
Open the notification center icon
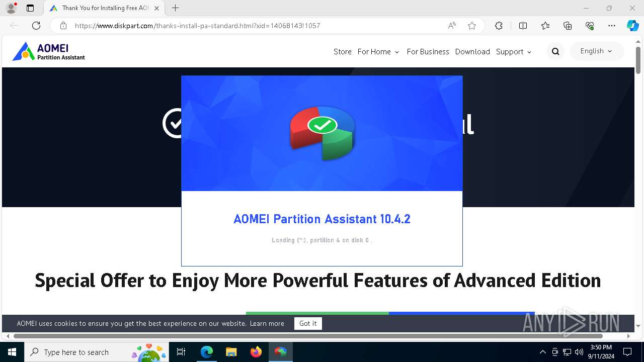627,352
